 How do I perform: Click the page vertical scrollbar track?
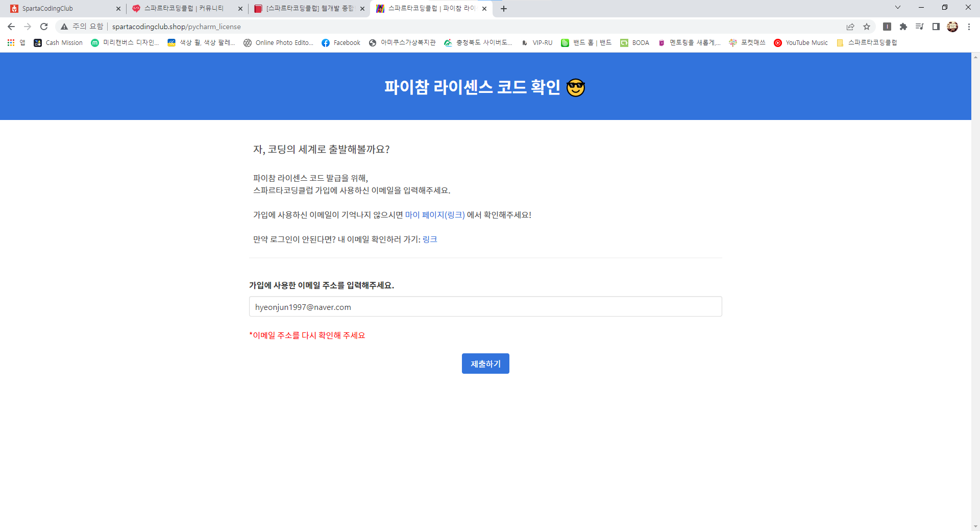click(975, 291)
